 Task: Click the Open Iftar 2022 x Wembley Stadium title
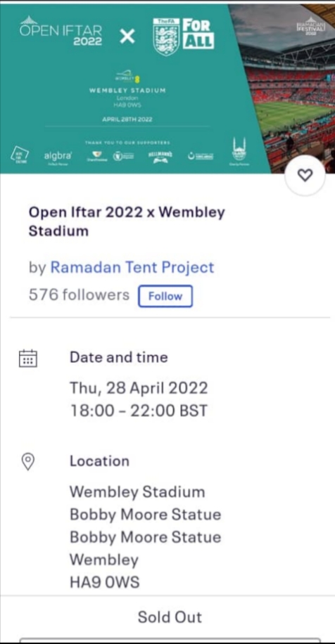pos(127,221)
